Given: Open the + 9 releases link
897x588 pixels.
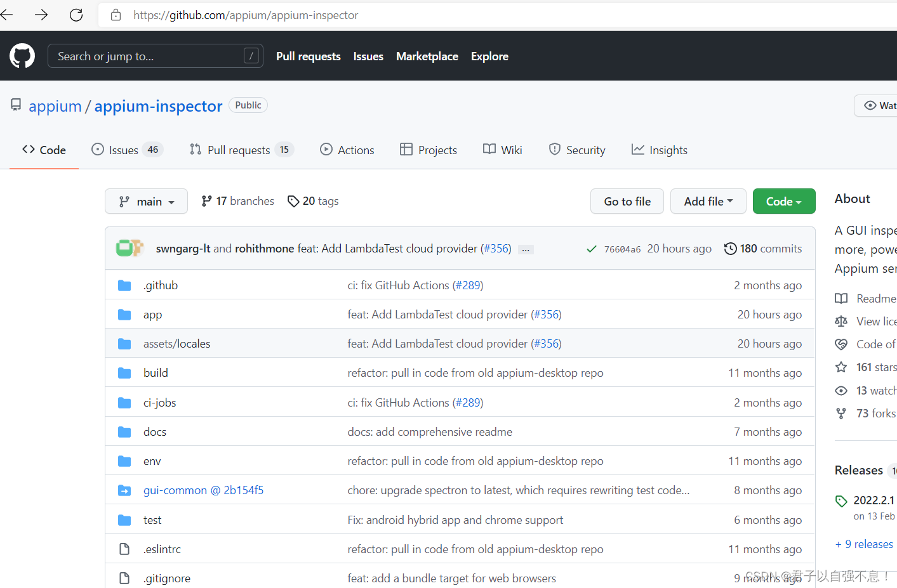Looking at the screenshot, I should coord(864,544).
